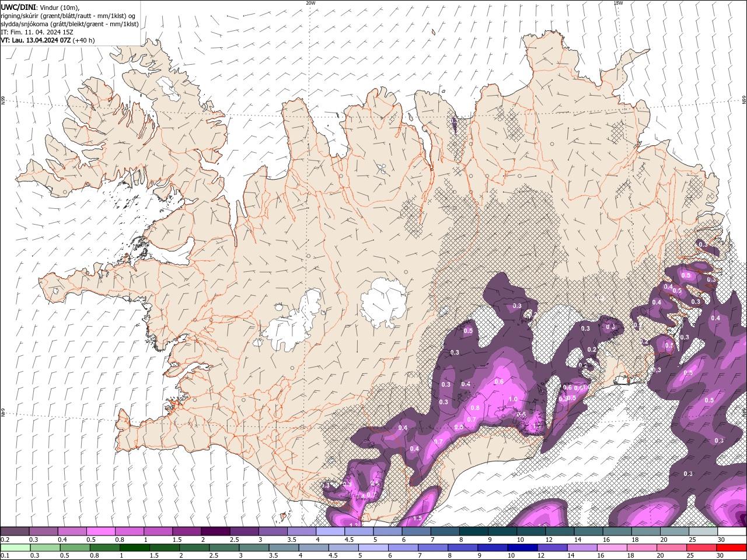747x560 pixels.
Task: Click the '1.0' precipitation value on map
Action: (x=513, y=399)
